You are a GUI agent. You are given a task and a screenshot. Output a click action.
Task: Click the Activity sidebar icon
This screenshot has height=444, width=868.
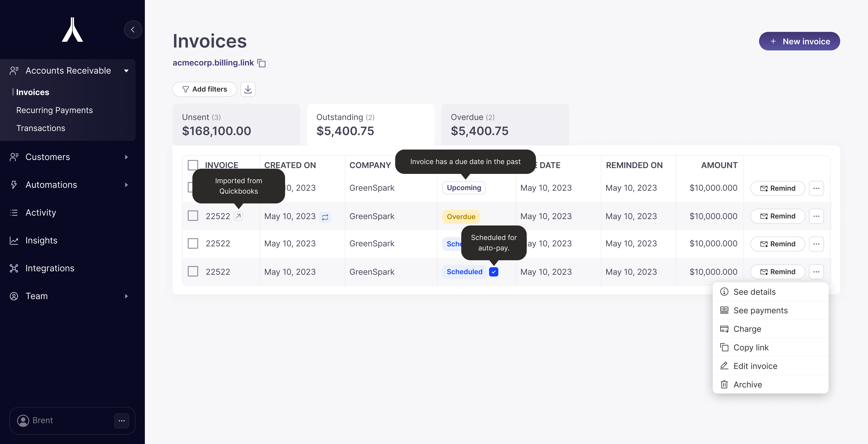pos(14,212)
